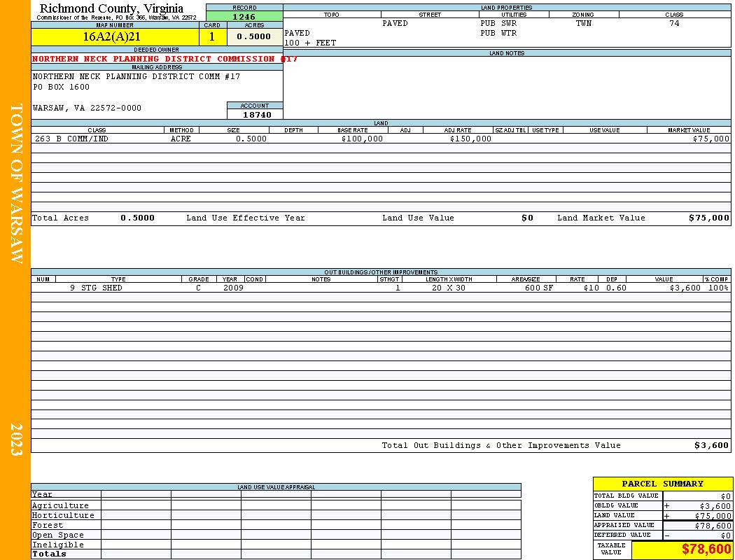The width and height of the screenshot is (735, 560).
Task: Click Land Use Effective Year label
Action: [246, 218]
